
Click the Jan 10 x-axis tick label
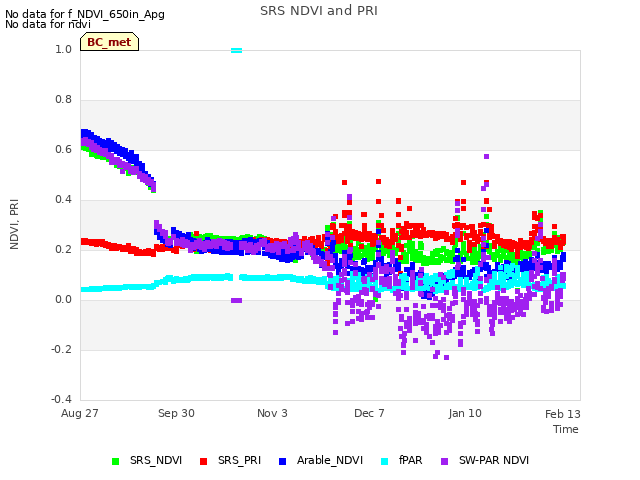click(x=465, y=413)
